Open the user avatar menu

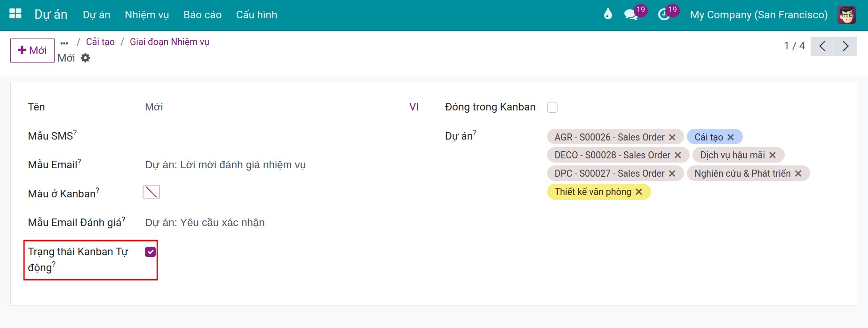pos(846,15)
